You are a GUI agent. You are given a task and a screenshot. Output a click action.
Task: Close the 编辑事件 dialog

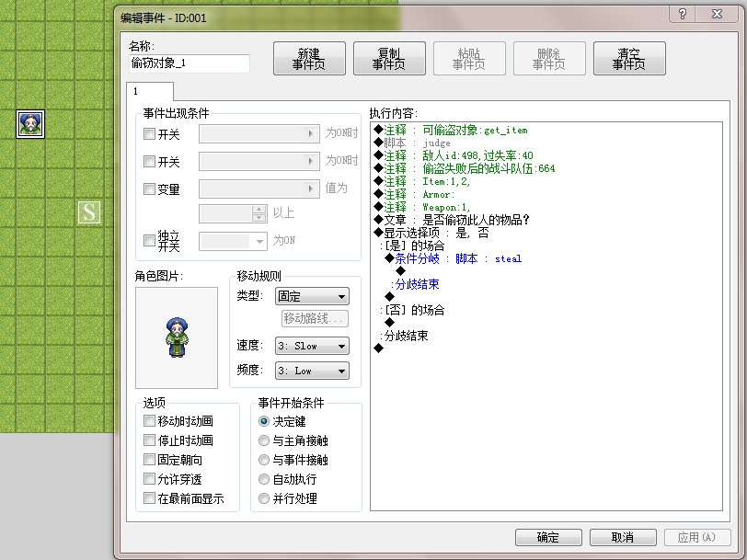coord(717,14)
